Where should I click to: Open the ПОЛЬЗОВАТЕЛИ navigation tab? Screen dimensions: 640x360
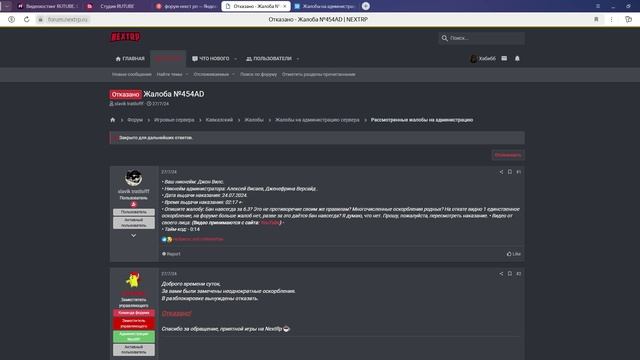tap(269, 59)
